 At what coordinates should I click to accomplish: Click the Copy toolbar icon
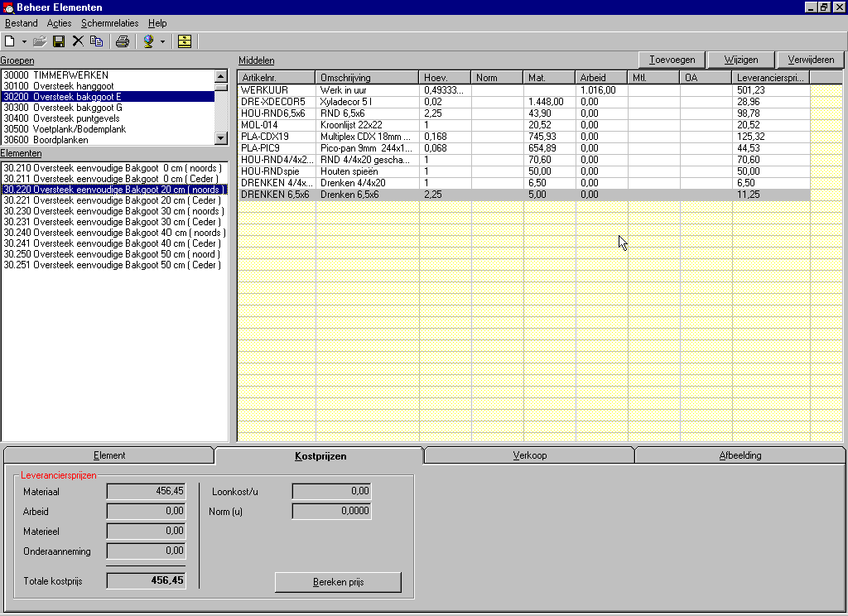97,41
